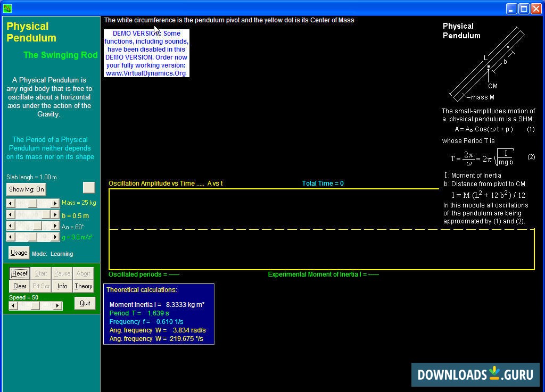
Task: Click the www.VirtualDynamics.Org text
Action: pyautogui.click(x=146, y=73)
